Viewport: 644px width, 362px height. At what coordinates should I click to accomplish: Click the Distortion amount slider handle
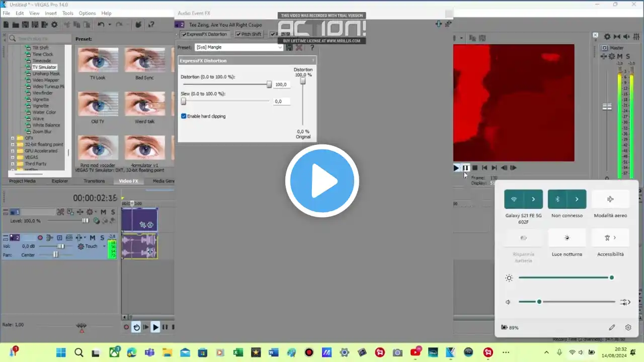point(269,84)
